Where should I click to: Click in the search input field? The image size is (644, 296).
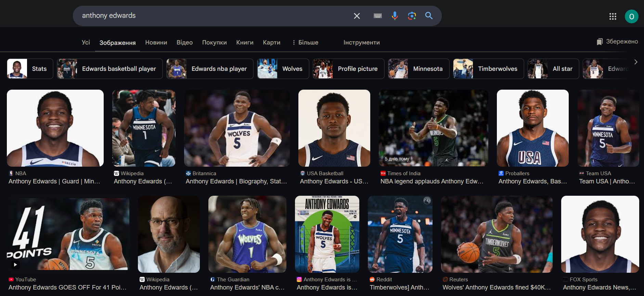(212, 16)
